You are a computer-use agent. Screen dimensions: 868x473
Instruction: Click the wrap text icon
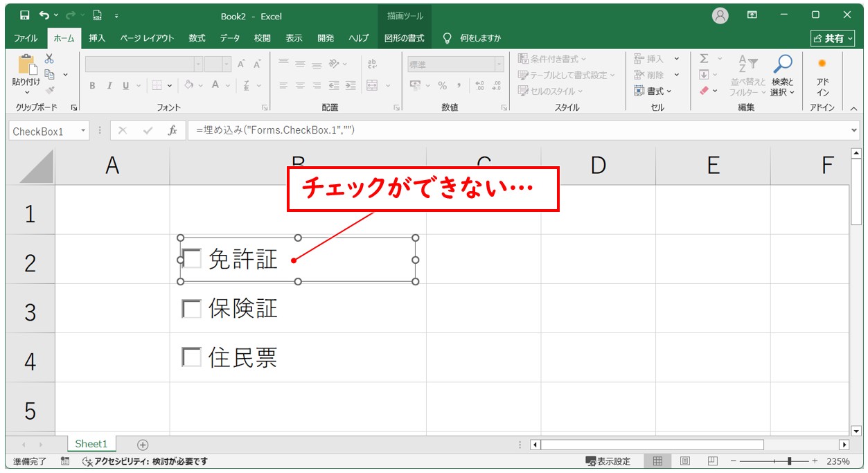372,64
